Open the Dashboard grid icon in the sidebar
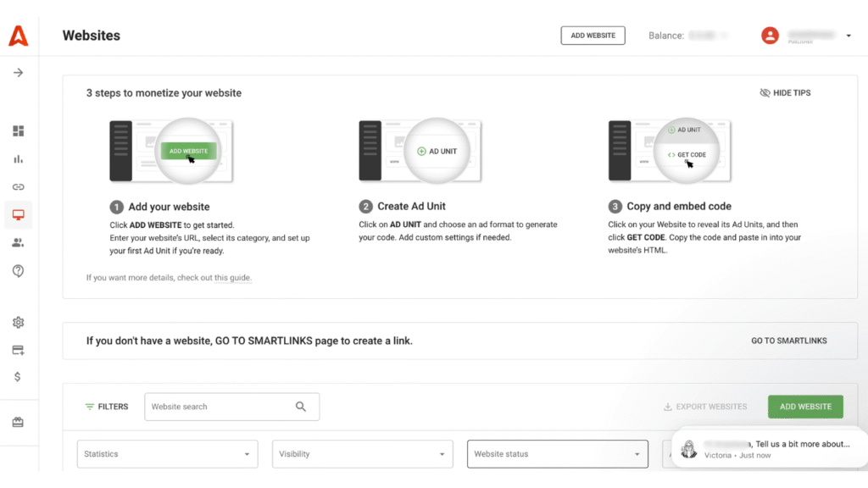 click(19, 131)
